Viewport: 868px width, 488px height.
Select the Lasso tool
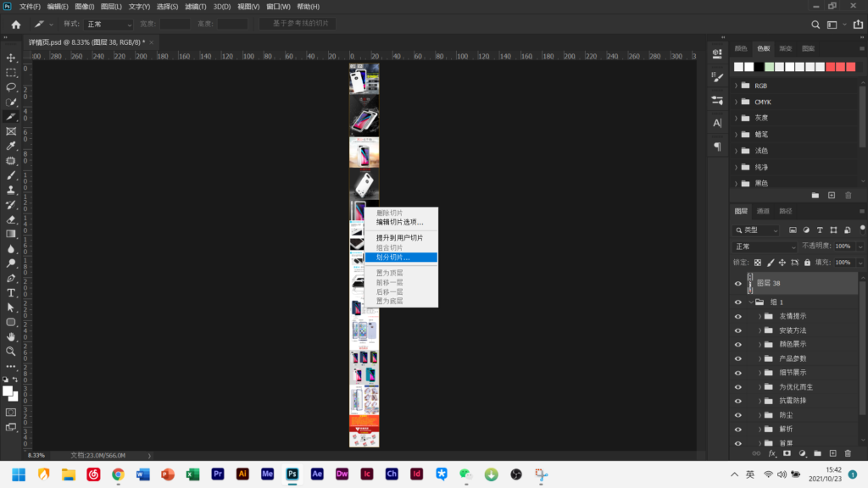[11, 87]
